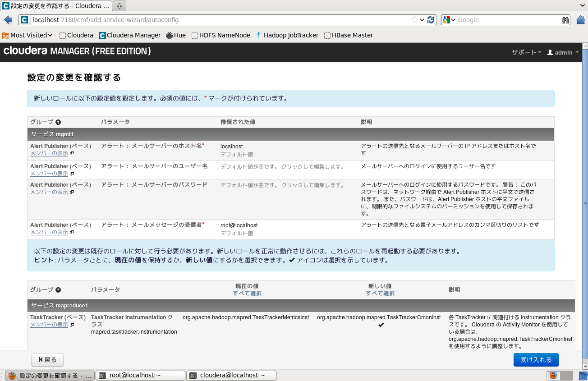Click the address bar URL field

click(x=221, y=20)
